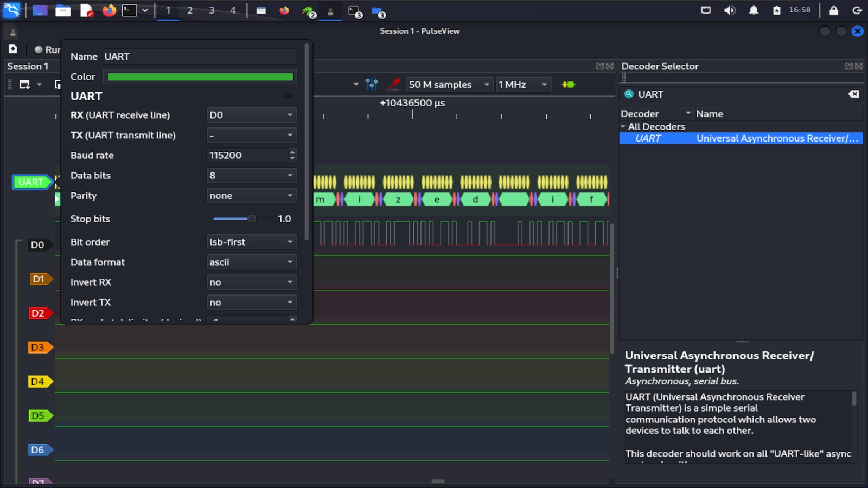Clear the UART search text with the backspace icon
Image resolution: width=868 pixels, height=488 pixels.
[x=854, y=94]
